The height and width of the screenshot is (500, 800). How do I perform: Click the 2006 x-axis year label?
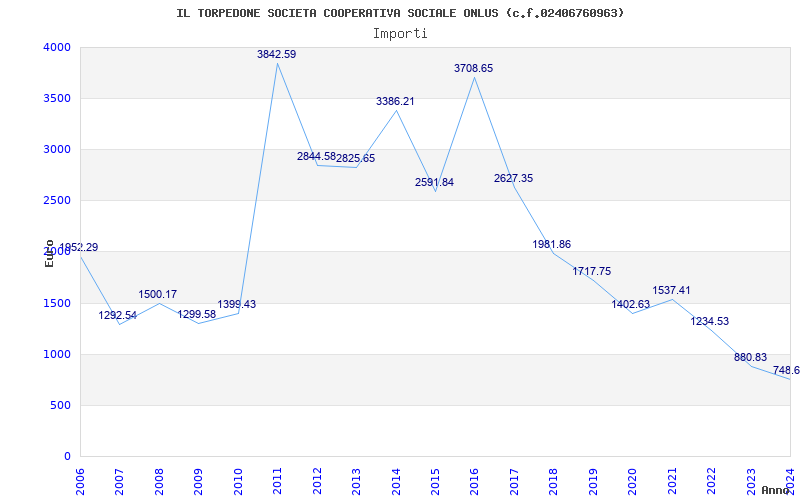[x=80, y=481]
